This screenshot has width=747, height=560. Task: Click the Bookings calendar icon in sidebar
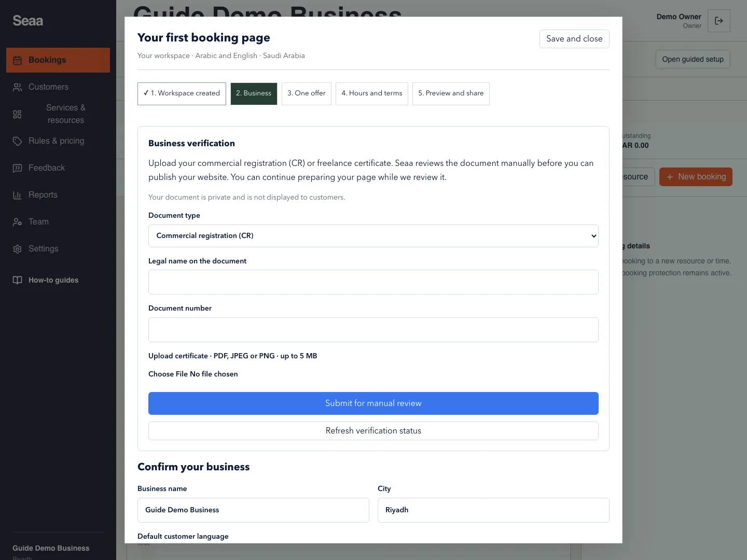17,60
